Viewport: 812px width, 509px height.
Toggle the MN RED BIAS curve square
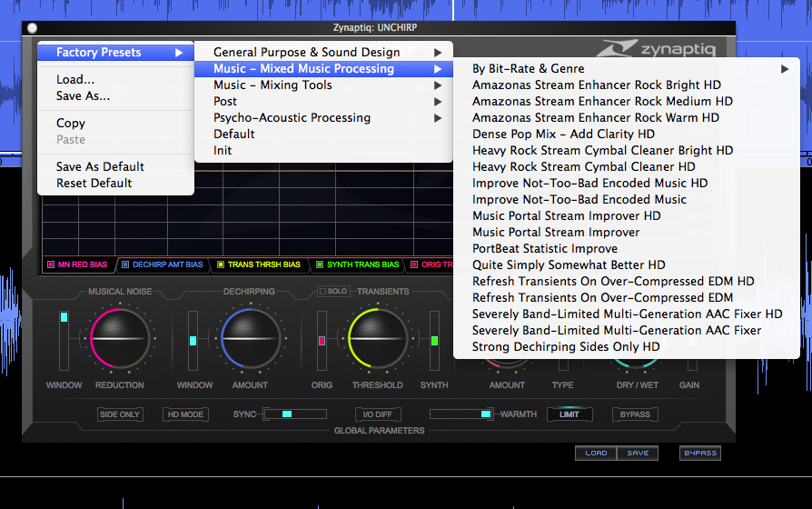51,264
